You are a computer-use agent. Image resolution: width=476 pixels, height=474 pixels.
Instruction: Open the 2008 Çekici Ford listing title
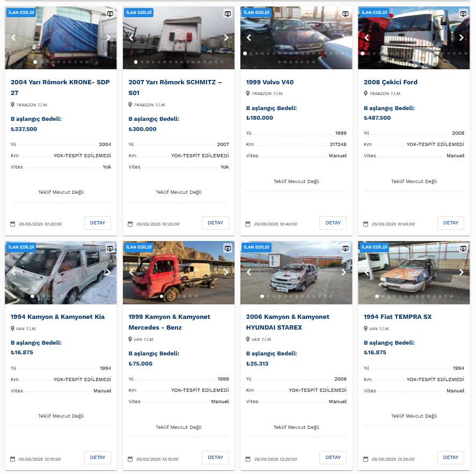pos(390,82)
